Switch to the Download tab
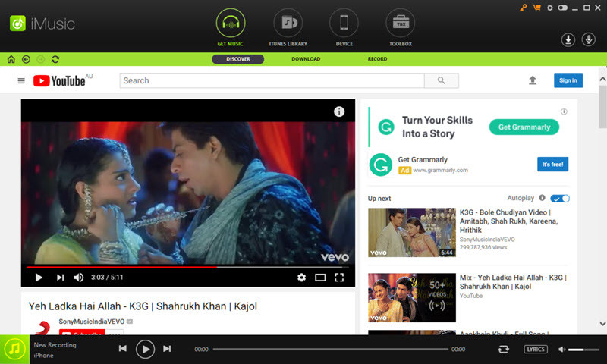This screenshot has height=364, width=607. (x=306, y=59)
